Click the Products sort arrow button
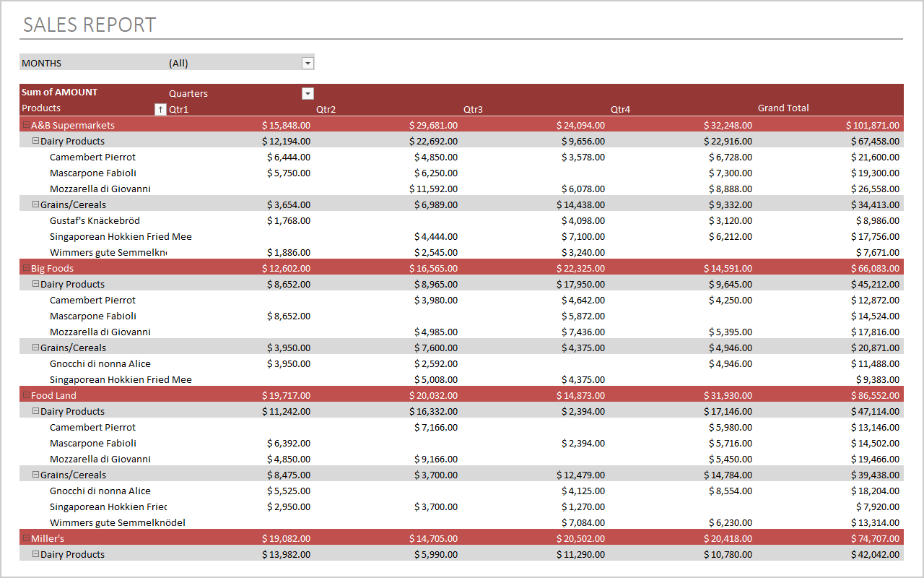Screen dimensions: 924x578 [x=160, y=109]
